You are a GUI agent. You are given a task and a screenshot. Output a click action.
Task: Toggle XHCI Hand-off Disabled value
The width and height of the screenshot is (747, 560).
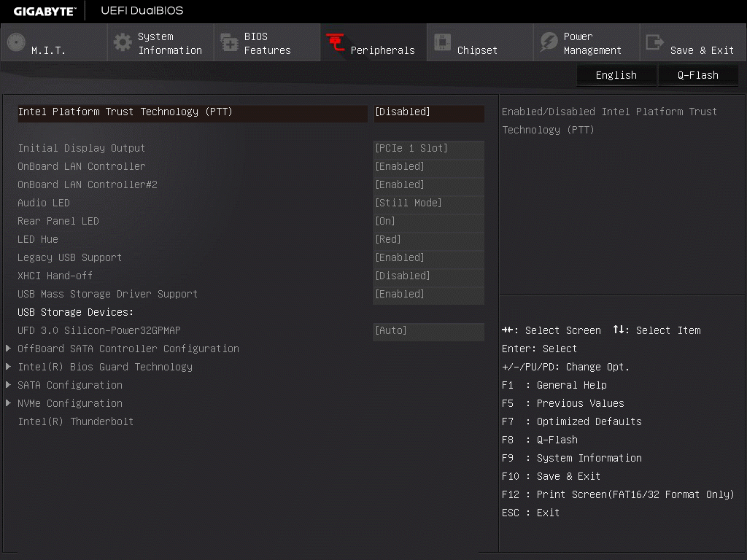pos(429,276)
